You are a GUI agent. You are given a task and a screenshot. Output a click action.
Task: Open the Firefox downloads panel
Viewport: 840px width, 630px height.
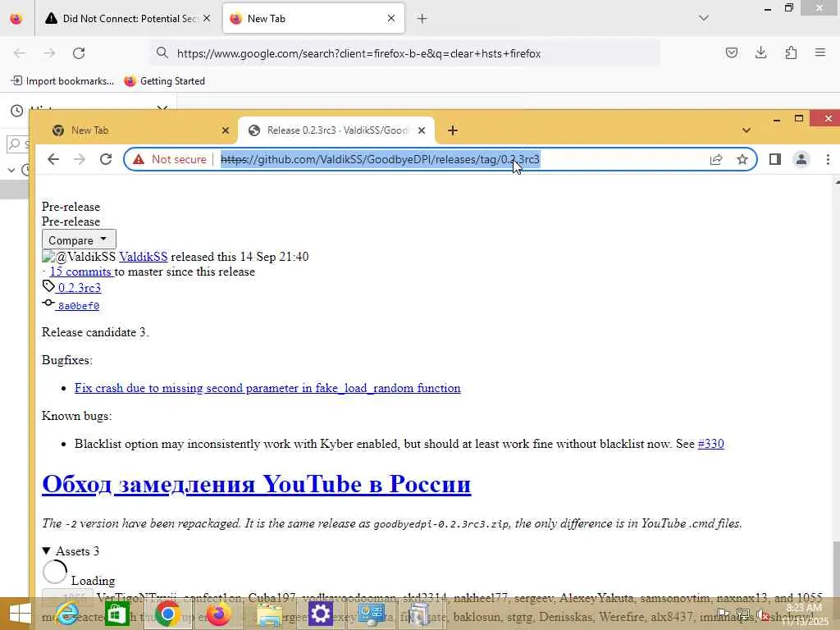click(760, 52)
